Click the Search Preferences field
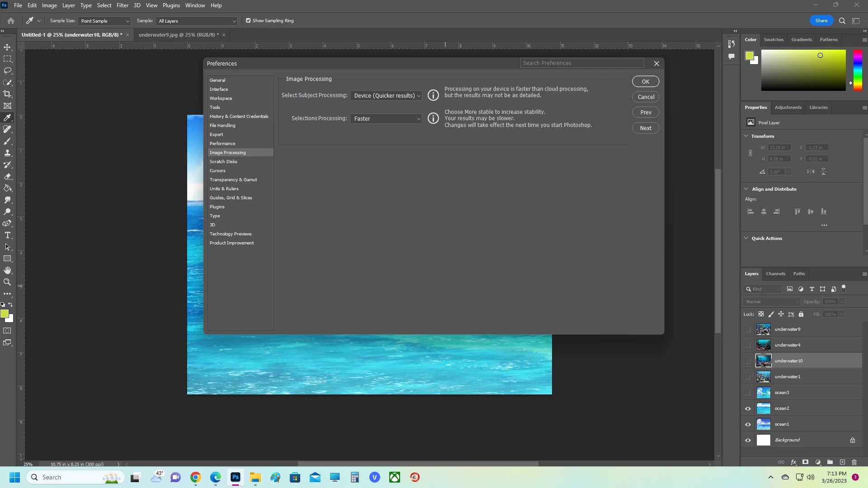Viewport: 868px width, 488px height. (x=581, y=63)
